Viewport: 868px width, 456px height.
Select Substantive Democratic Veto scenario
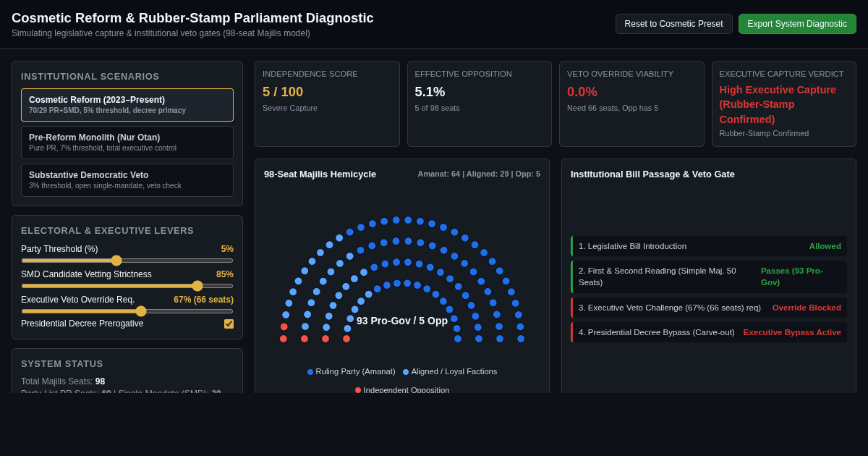127,180
